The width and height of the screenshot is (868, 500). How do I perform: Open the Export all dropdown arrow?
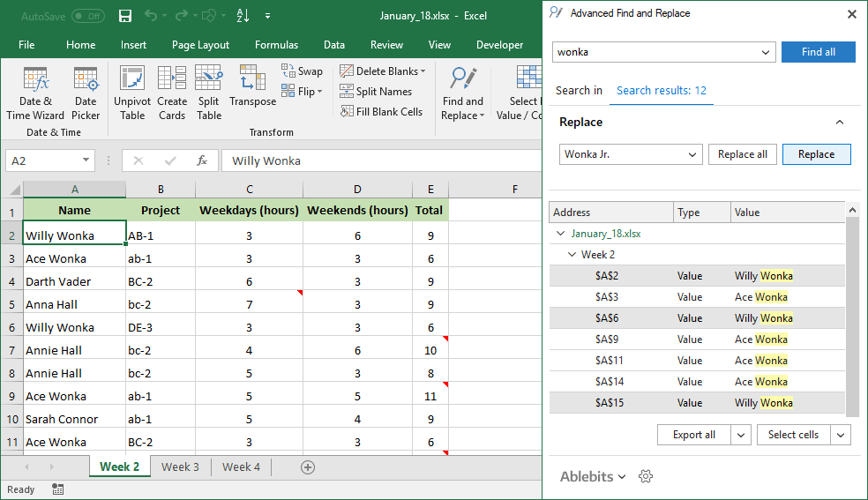741,435
